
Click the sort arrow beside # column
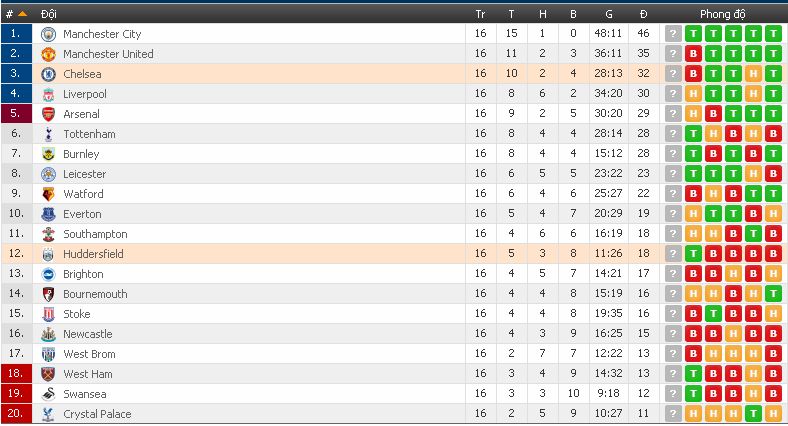[23, 14]
